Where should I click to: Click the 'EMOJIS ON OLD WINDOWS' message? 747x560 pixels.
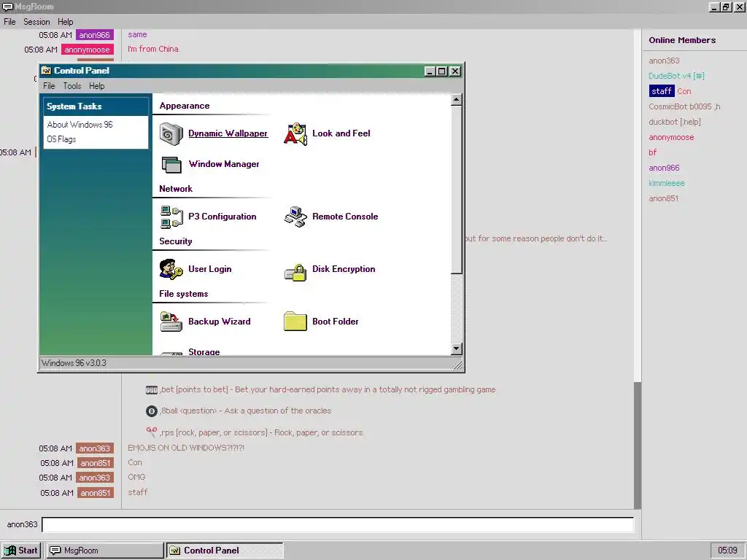coord(186,448)
